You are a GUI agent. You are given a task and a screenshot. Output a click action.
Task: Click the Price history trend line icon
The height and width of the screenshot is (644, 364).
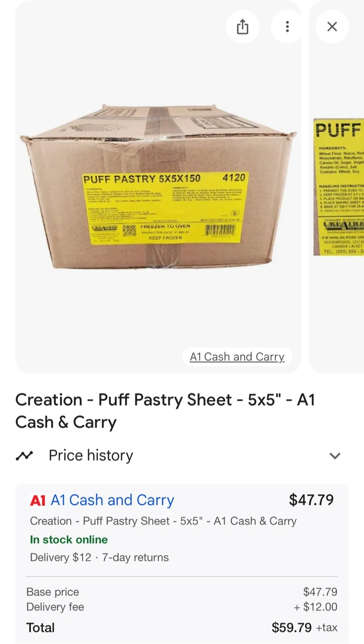click(24, 456)
